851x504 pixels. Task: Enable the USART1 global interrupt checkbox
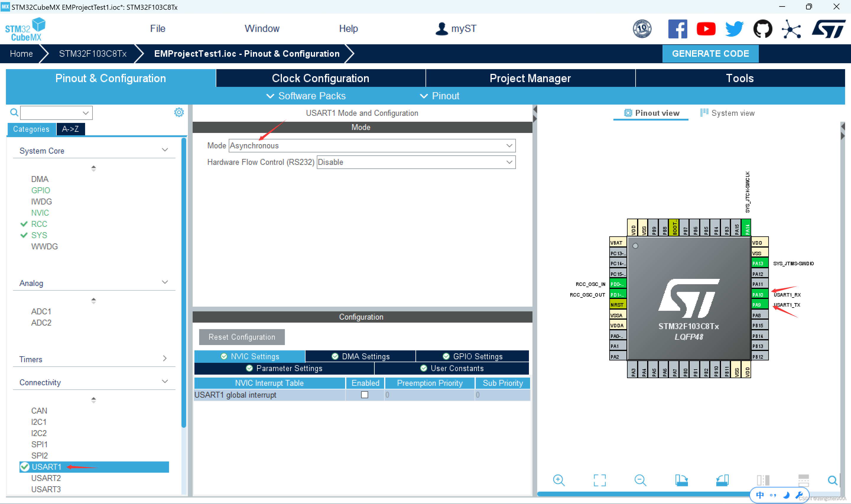coord(364,395)
